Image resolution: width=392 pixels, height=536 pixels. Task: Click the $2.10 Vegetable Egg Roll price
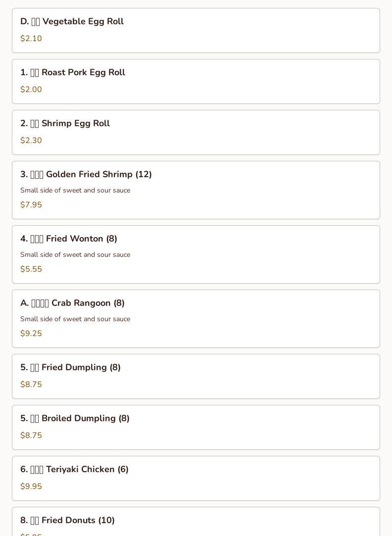[x=31, y=39]
